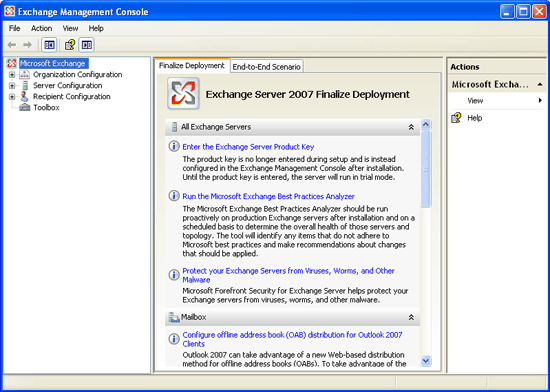The width and height of the screenshot is (550, 392).
Task: Click the Exchange Management Console title bar icon
Action: [x=9, y=11]
